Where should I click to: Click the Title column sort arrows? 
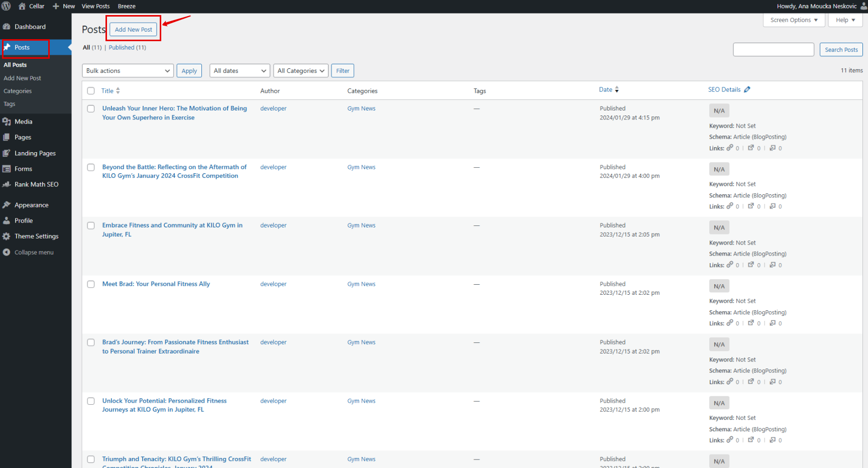pos(118,91)
